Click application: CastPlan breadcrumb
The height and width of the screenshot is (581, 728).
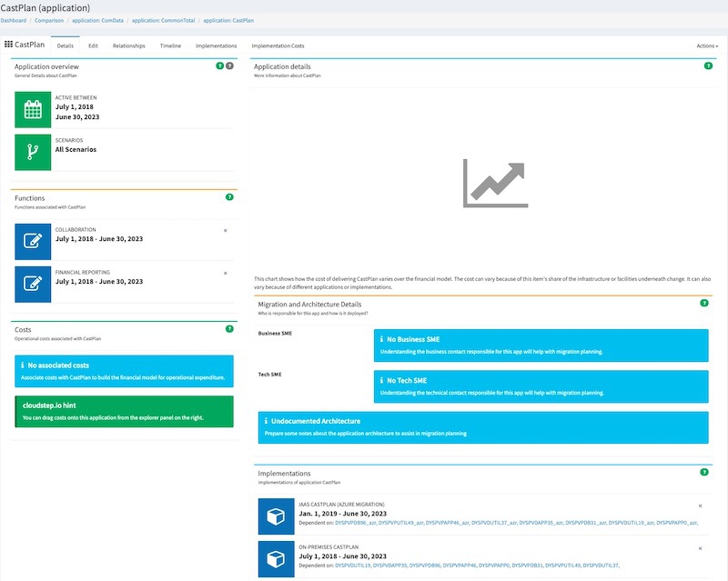pyautogui.click(x=228, y=20)
